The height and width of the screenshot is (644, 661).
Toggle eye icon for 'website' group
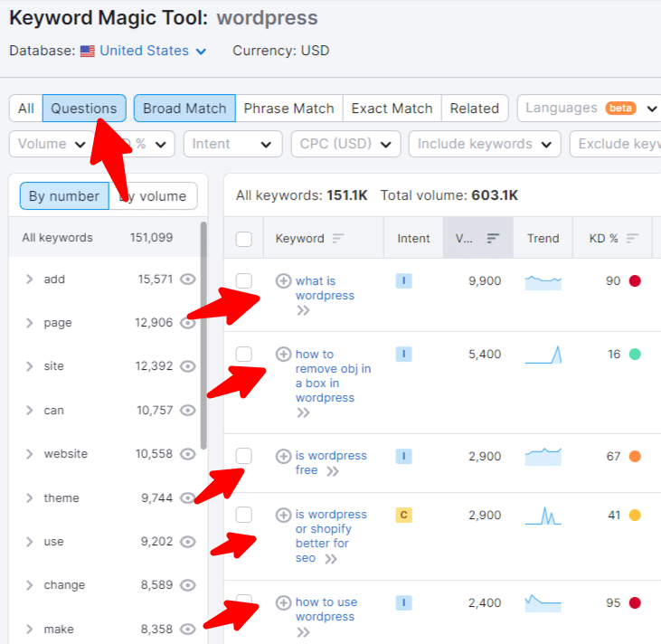pyautogui.click(x=187, y=454)
